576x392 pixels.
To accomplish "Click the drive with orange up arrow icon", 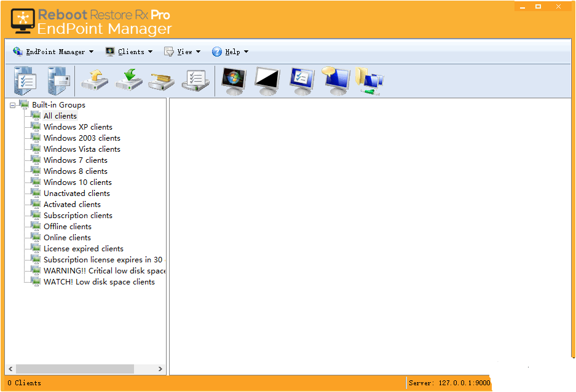I will click(95, 80).
